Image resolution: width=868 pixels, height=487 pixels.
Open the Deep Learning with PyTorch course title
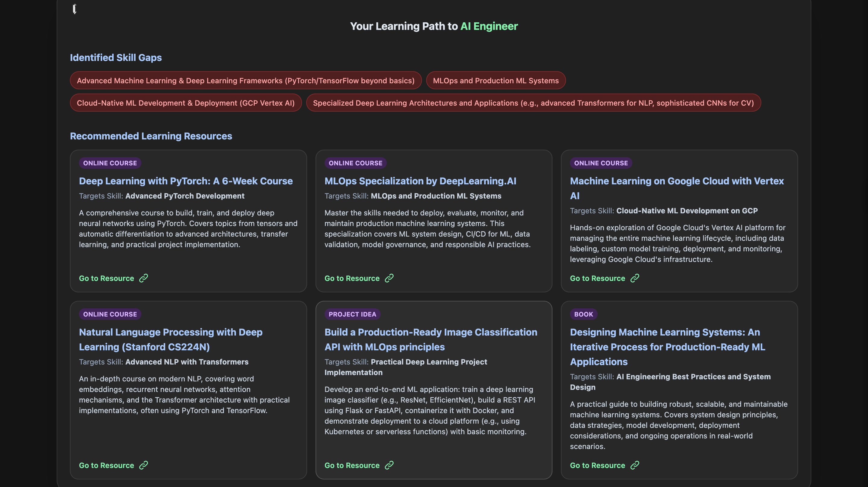click(x=186, y=181)
